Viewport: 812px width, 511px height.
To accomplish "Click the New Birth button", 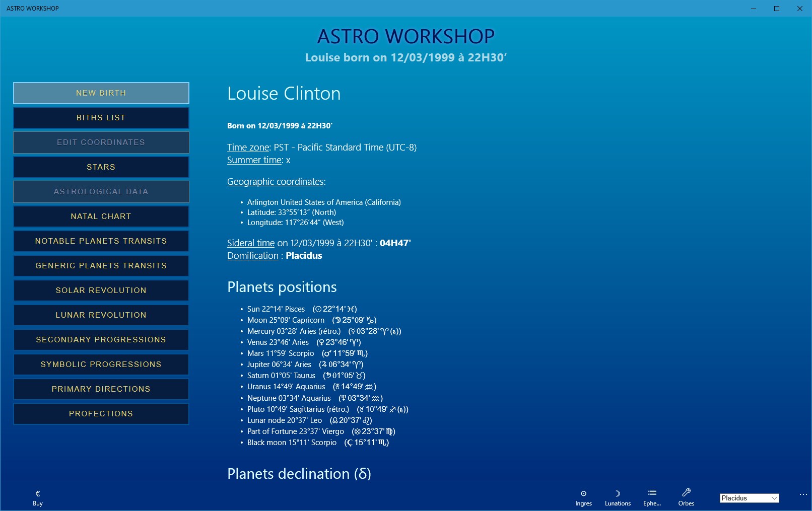I will (101, 93).
